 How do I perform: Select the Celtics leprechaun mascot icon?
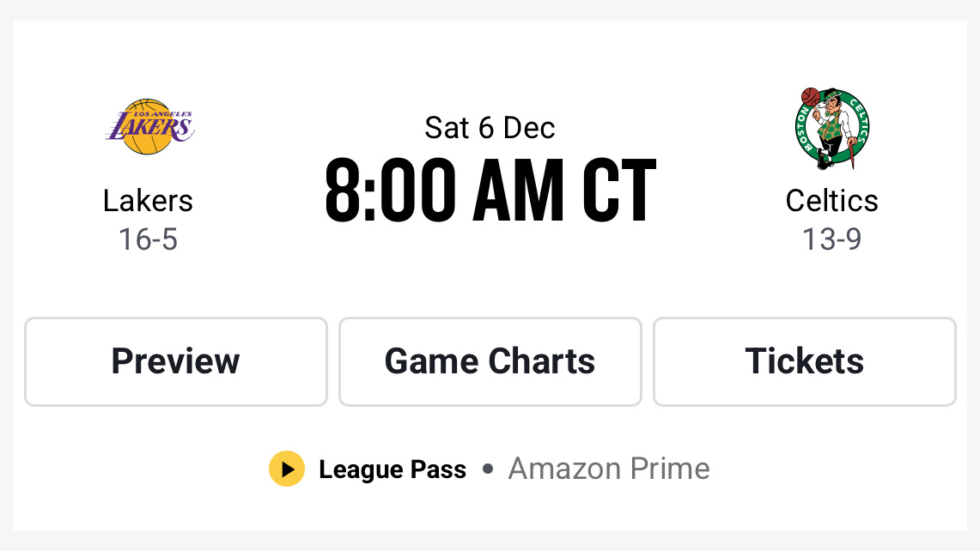click(831, 127)
